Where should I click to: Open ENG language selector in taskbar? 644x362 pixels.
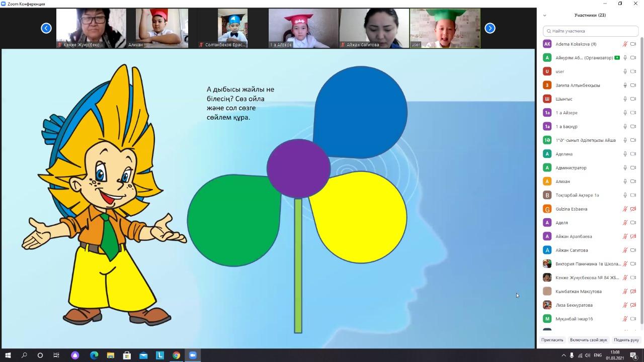click(x=598, y=355)
